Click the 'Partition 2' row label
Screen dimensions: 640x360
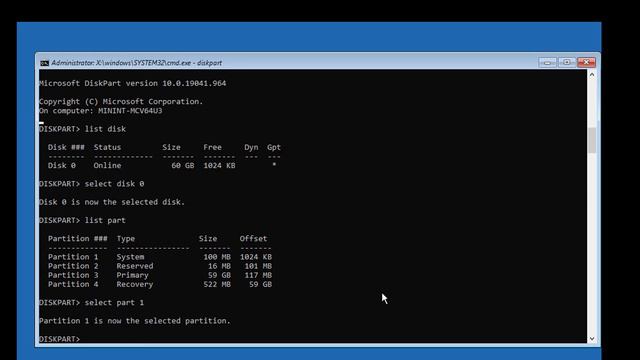tap(73, 266)
